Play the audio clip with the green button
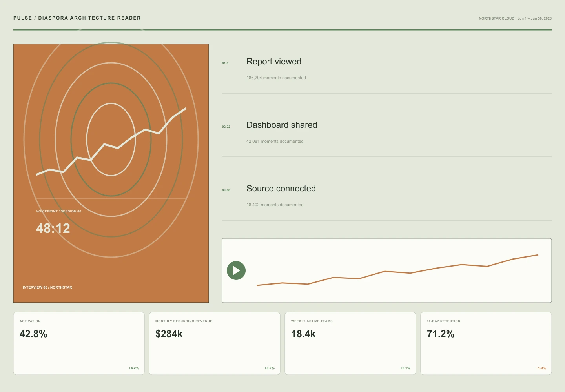Screen dimensions: 565x392 click(x=236, y=270)
